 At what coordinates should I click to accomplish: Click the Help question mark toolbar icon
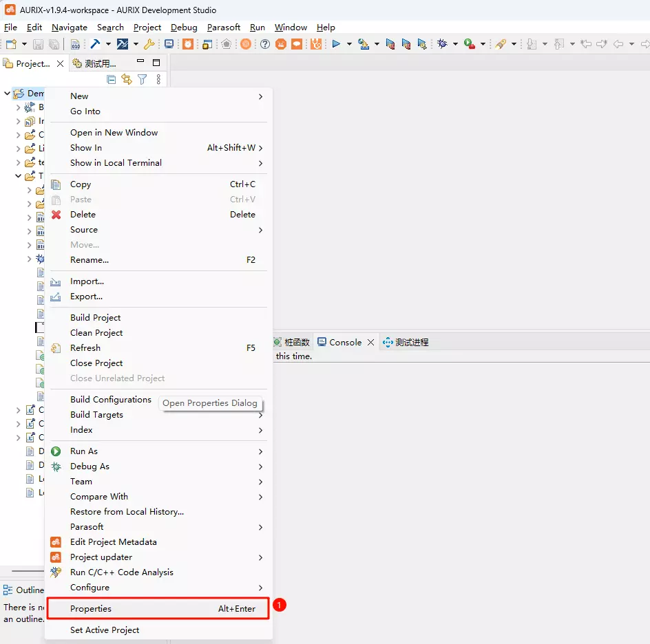(265, 44)
